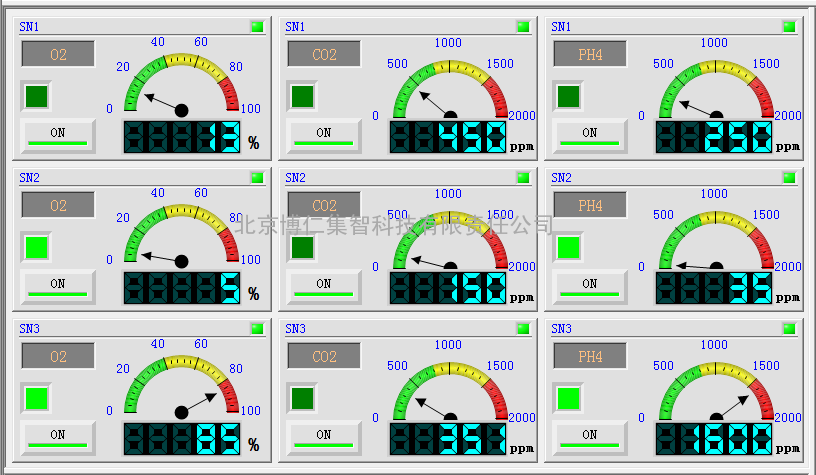
Task: Click the digital readout showing 250 ppm
Action: [x=714, y=137]
